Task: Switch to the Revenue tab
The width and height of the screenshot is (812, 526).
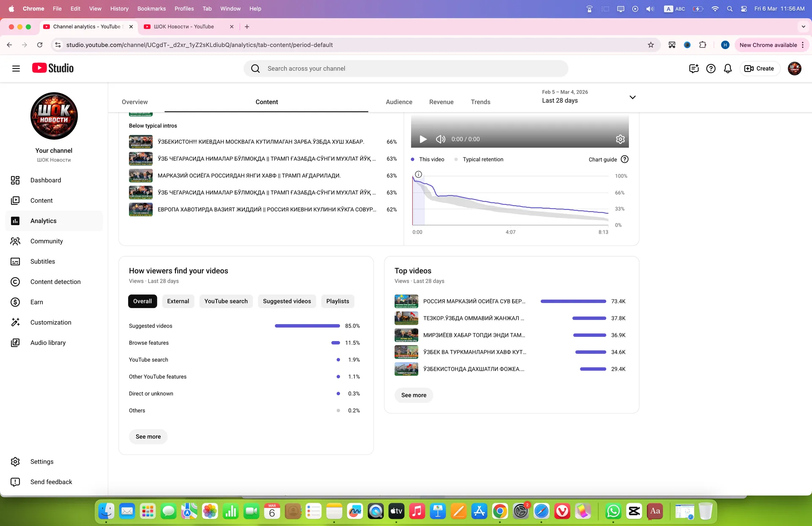Action: click(x=441, y=102)
